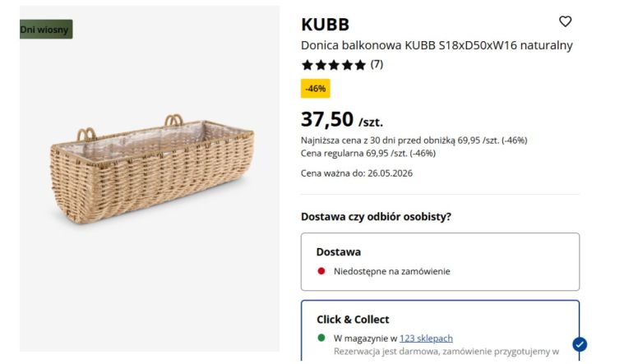Open the (7) reviews count
Viewport: 624px width, 364px height.
377,64
